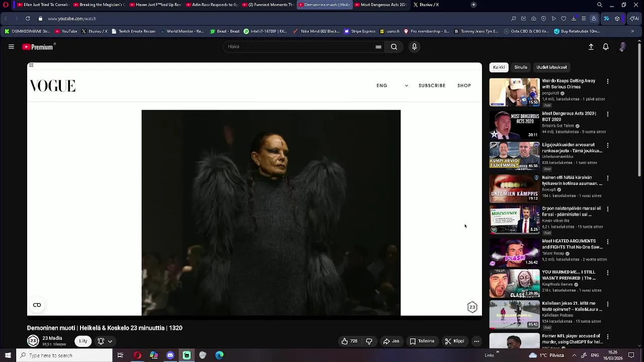Click the 23 channel watermark on video

pos(472,307)
